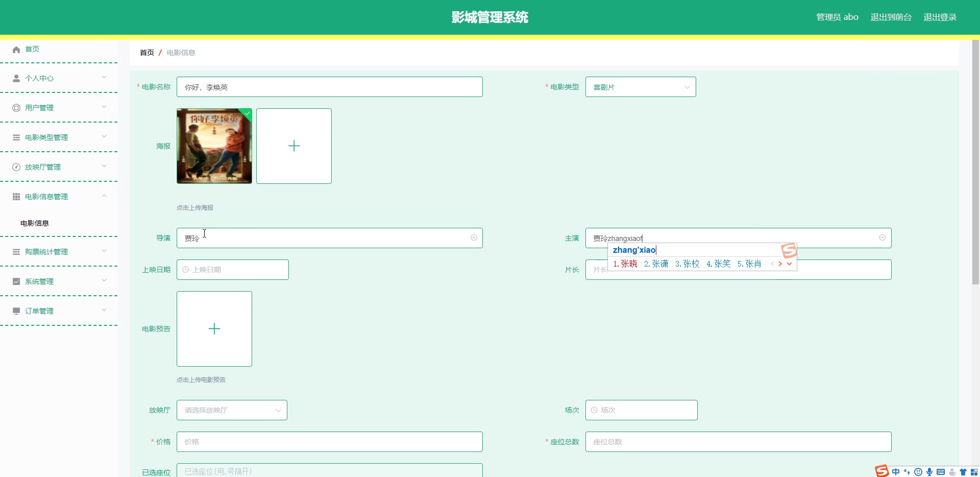Focus the 已选座位 input field
Image resolution: width=980 pixels, height=477 pixels.
[330, 470]
